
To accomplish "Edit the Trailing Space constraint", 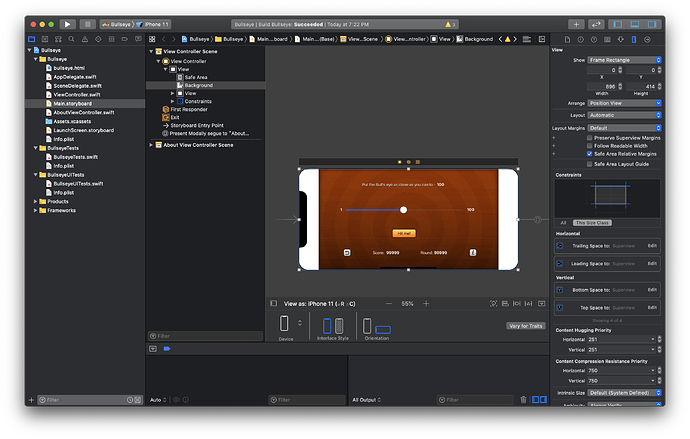I will pos(652,246).
